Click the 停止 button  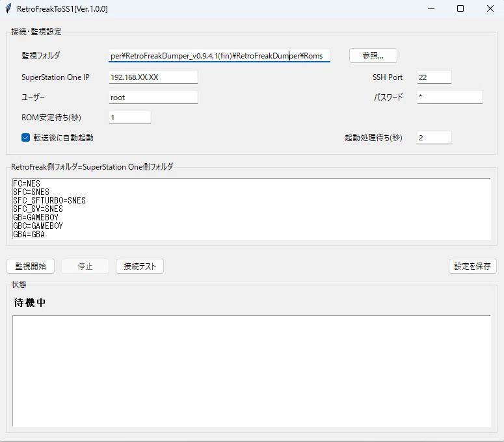point(85,266)
